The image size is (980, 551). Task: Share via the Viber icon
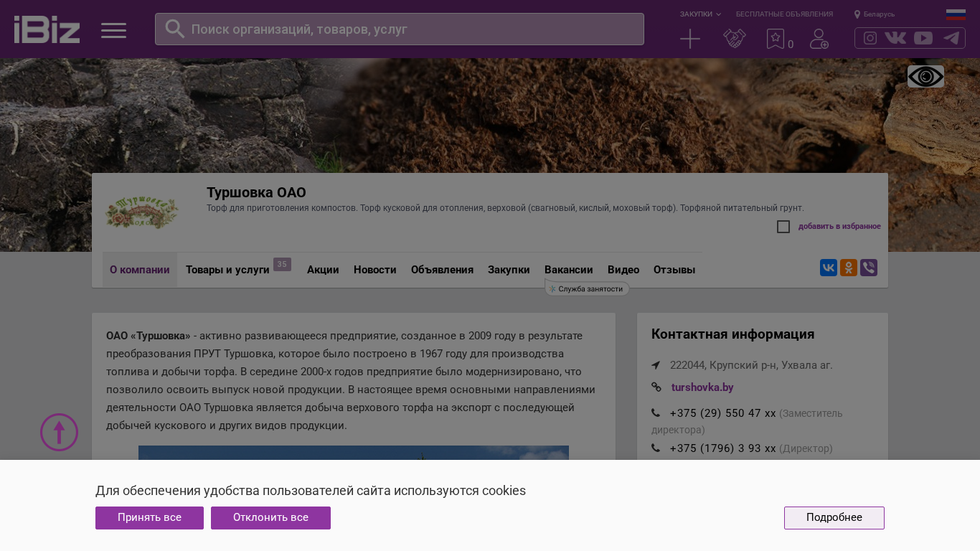868,268
